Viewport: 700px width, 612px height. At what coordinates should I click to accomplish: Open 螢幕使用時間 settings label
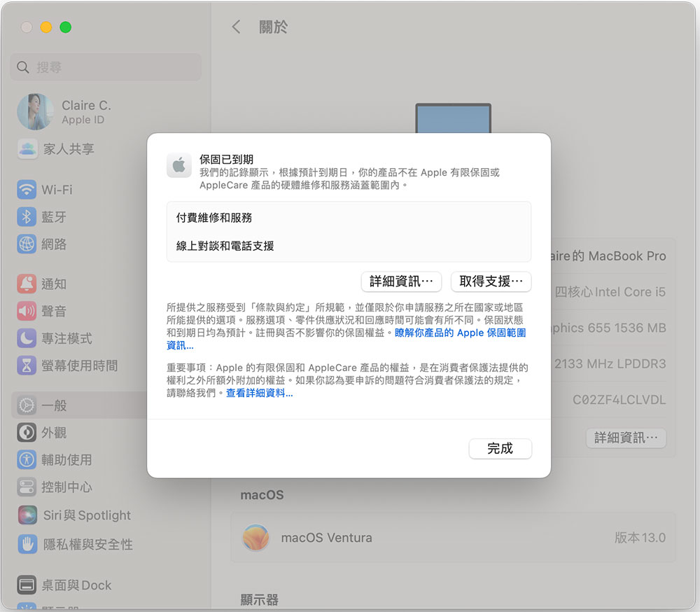(80, 366)
